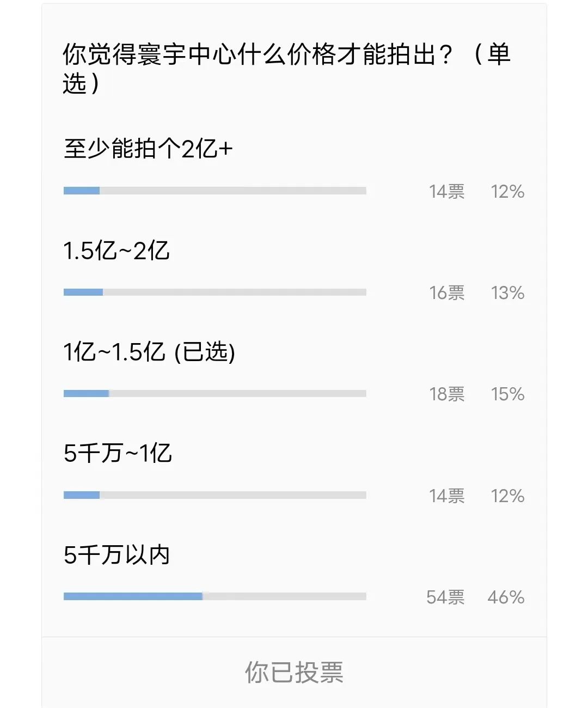This screenshot has height=708, width=588.
Task: Click the 13% percentage label
Action: tap(507, 293)
